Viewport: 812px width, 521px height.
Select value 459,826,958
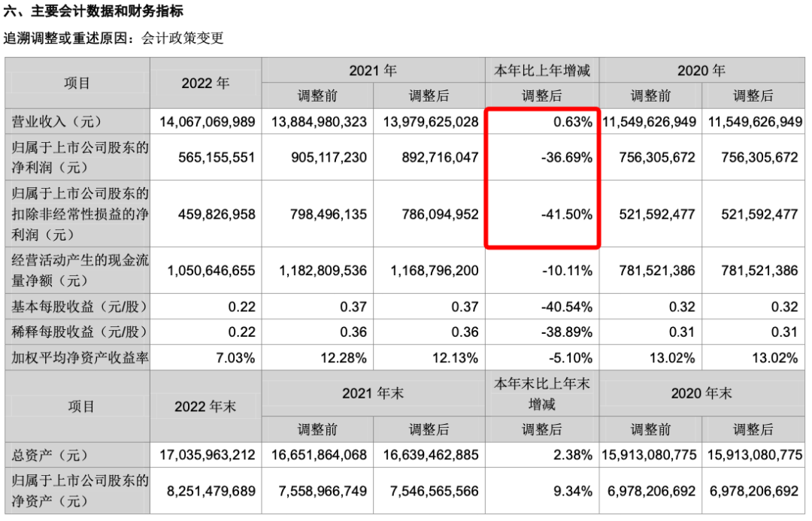[x=217, y=214]
